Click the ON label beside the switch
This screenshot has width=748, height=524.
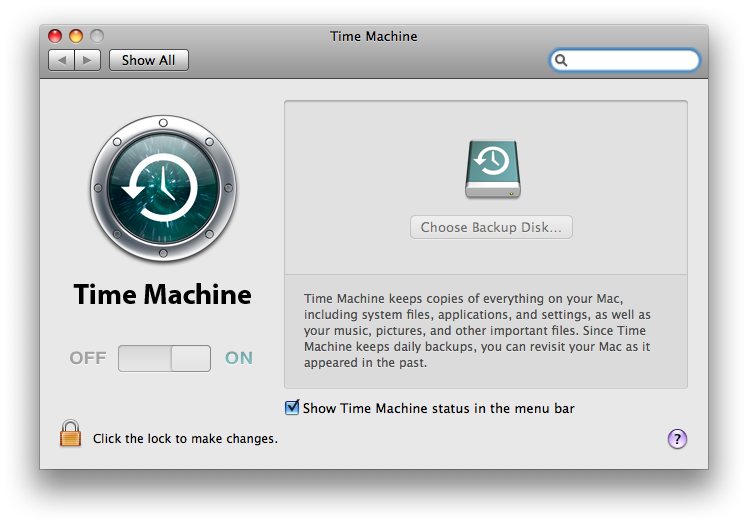click(239, 358)
